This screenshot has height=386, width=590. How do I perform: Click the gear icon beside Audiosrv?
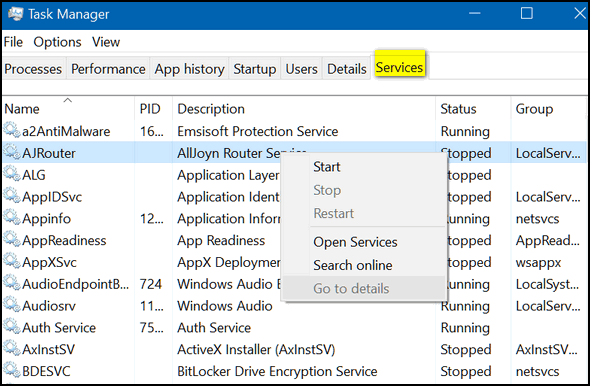(12, 305)
